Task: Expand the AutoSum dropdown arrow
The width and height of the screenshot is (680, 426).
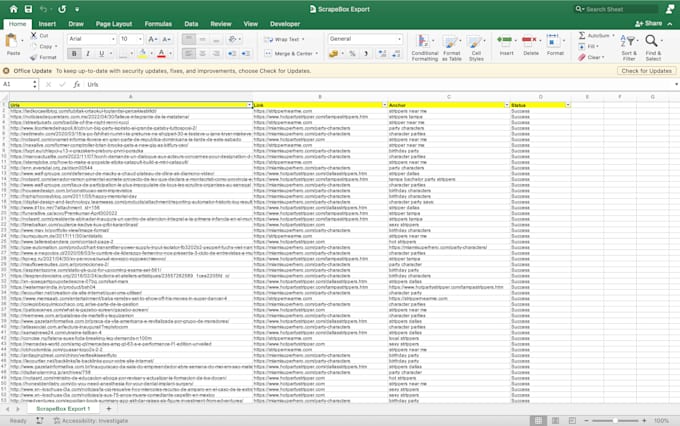Action: click(x=613, y=36)
